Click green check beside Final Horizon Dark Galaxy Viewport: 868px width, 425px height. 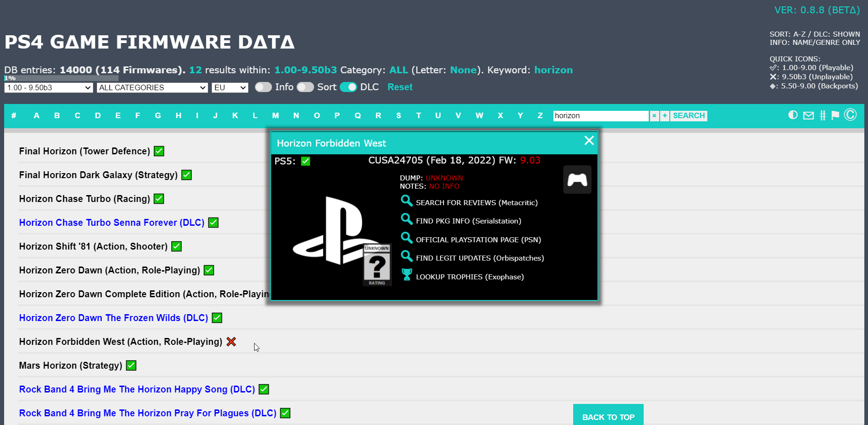click(186, 175)
